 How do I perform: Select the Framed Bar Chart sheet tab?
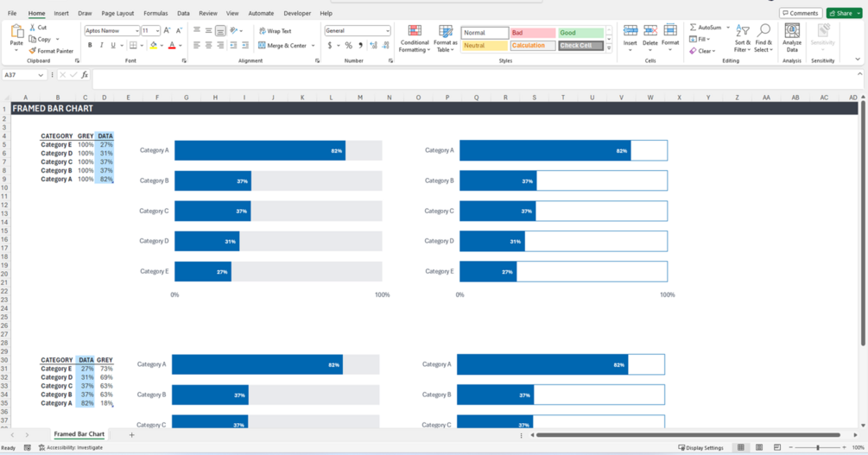coord(79,434)
